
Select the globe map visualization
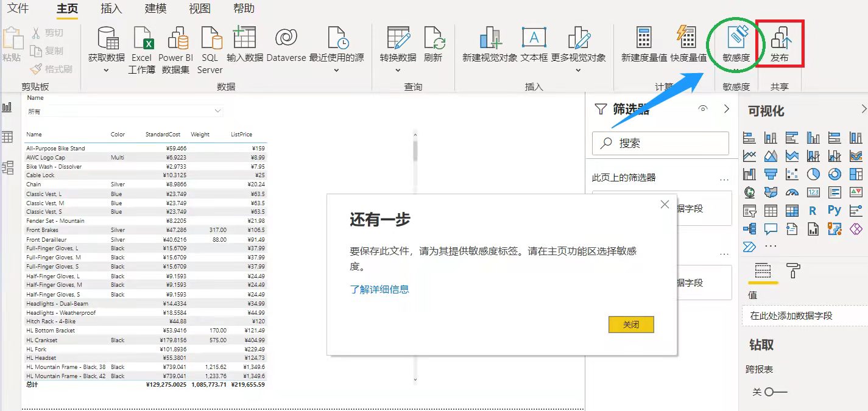click(x=749, y=192)
